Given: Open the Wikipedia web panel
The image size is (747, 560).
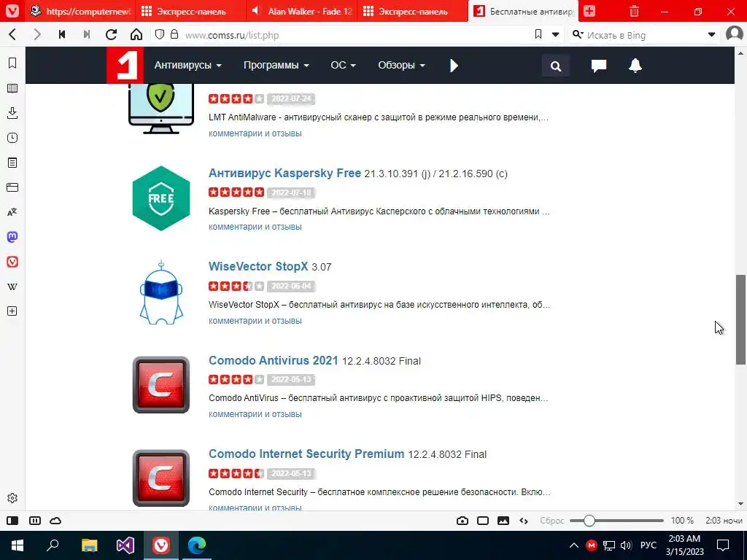Looking at the screenshot, I should point(12,287).
